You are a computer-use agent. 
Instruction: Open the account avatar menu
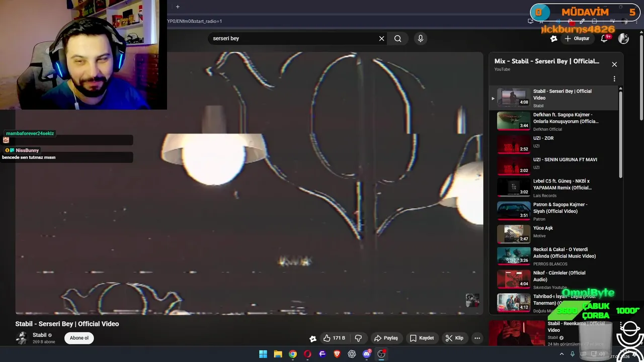click(623, 38)
